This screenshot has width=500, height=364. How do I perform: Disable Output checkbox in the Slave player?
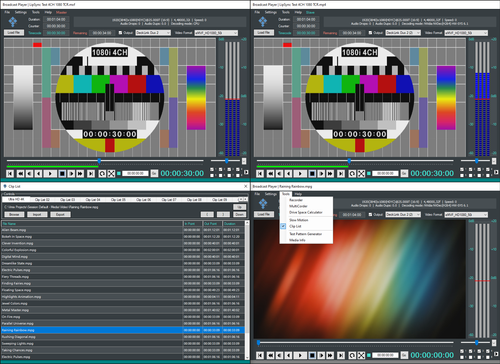pos(370,33)
